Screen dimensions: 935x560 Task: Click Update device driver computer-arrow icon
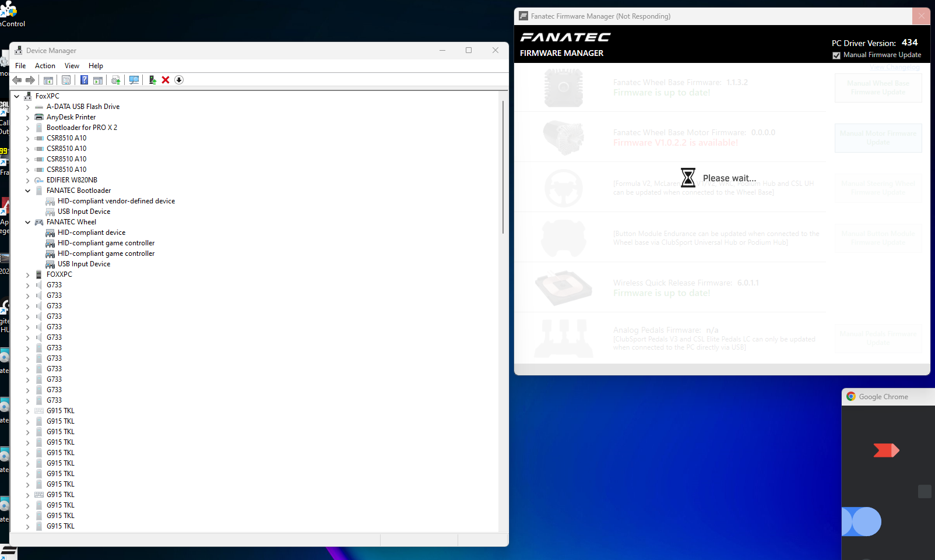tap(152, 80)
